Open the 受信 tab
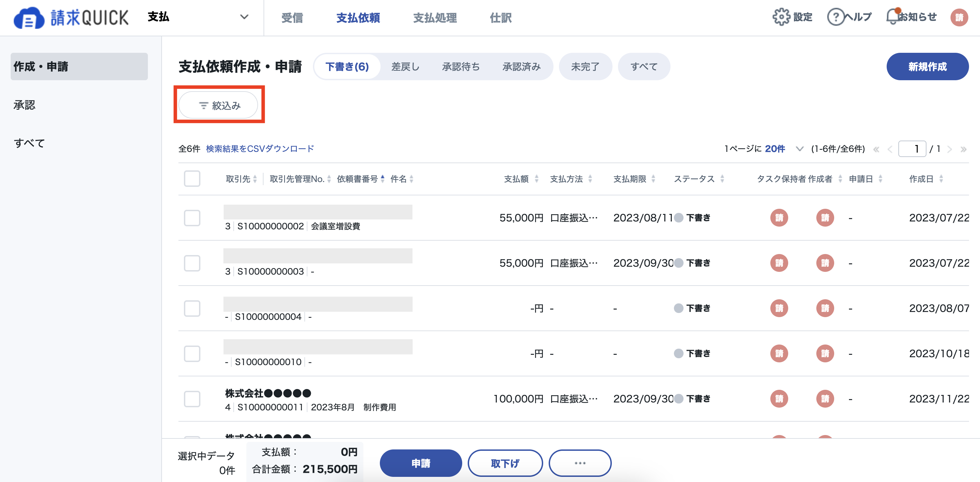Viewport: 980px width, 482px height. (x=292, y=17)
